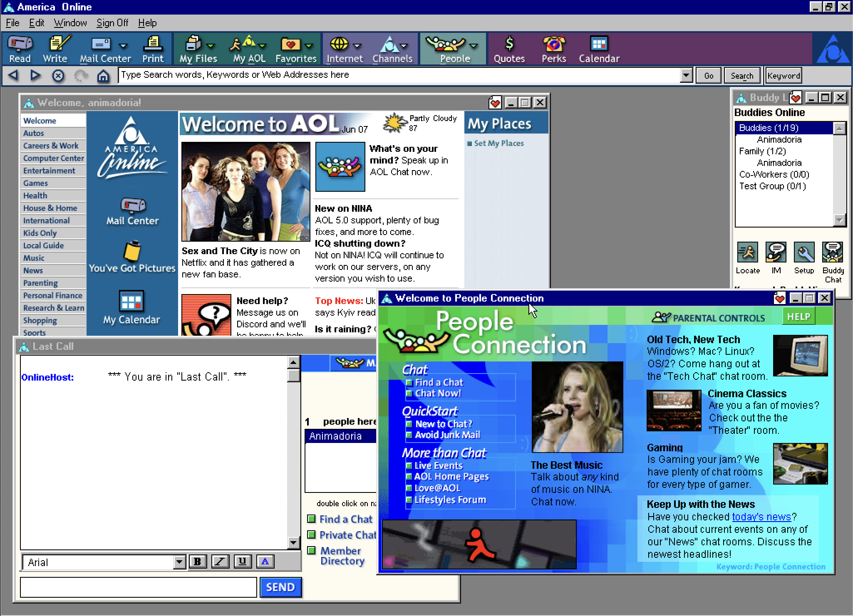Open today's news link
The height and width of the screenshot is (616, 853).
pyautogui.click(x=761, y=517)
